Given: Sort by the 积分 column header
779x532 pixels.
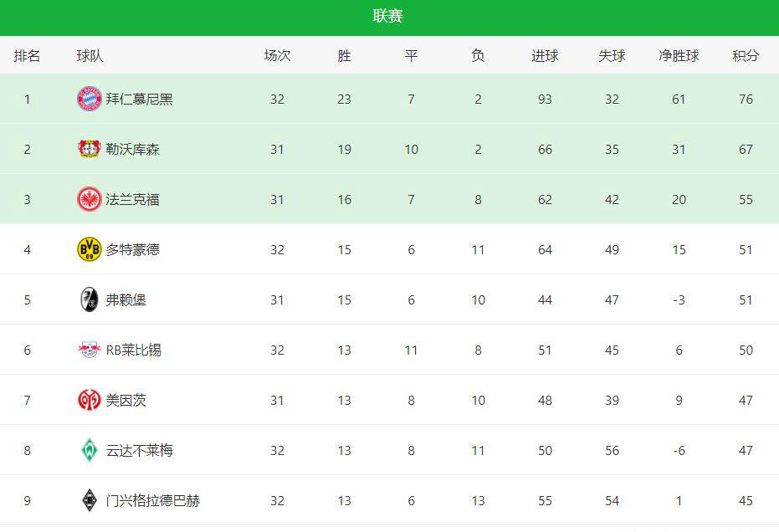Looking at the screenshot, I should 746,56.
